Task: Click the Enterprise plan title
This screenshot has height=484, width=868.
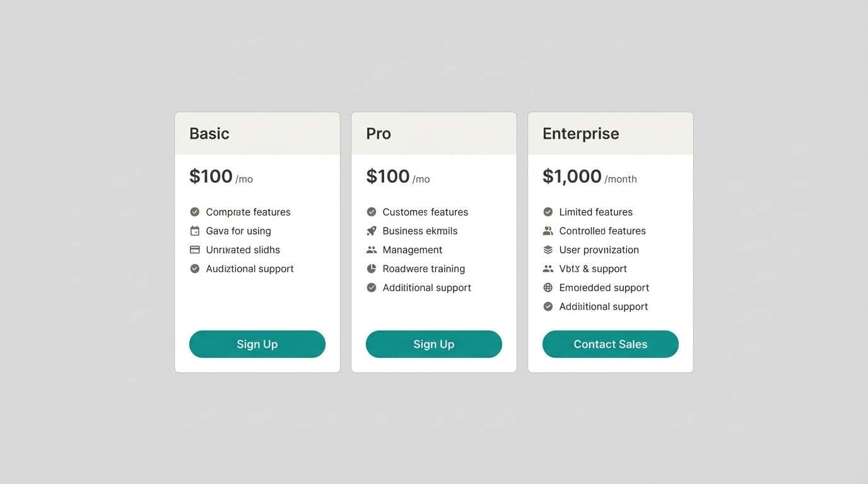Action: [x=580, y=133]
